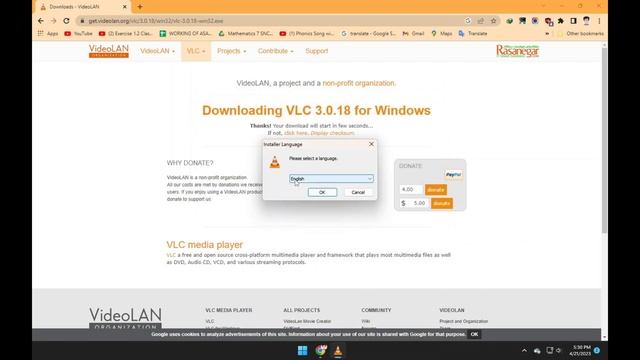Screen dimensions: 640x360
Task: Close the Downloads - VideoLAN tab
Action: pos(124,7)
